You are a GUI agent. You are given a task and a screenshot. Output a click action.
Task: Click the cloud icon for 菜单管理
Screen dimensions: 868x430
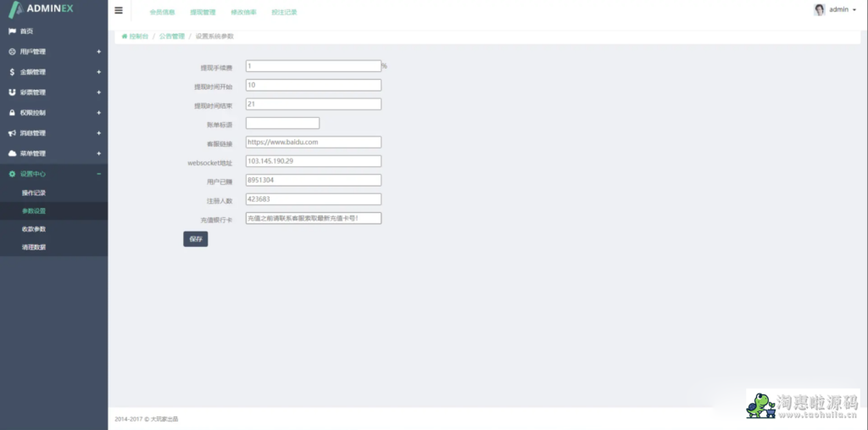point(12,154)
